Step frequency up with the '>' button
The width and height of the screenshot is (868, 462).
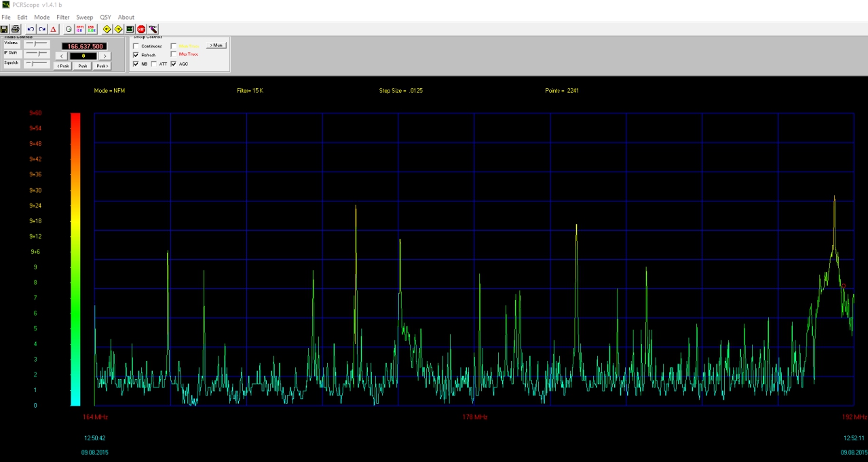pos(105,56)
